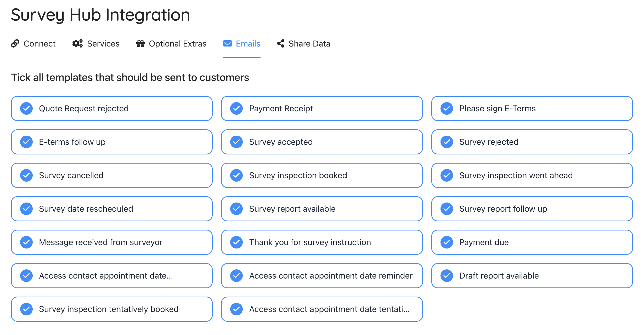This screenshot has width=644, height=335.
Task: Select the Message received from surveyor card
Action: [x=112, y=242]
